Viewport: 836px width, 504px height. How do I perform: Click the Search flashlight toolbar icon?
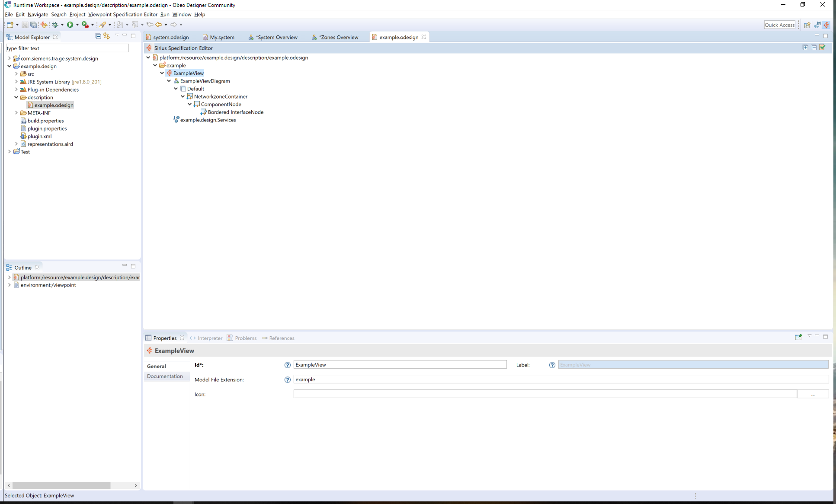pos(102,25)
